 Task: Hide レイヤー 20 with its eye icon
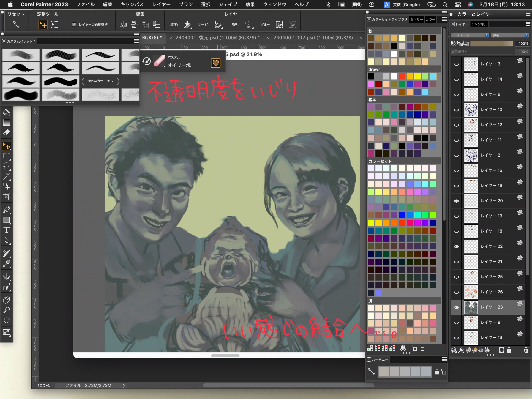pos(456,201)
